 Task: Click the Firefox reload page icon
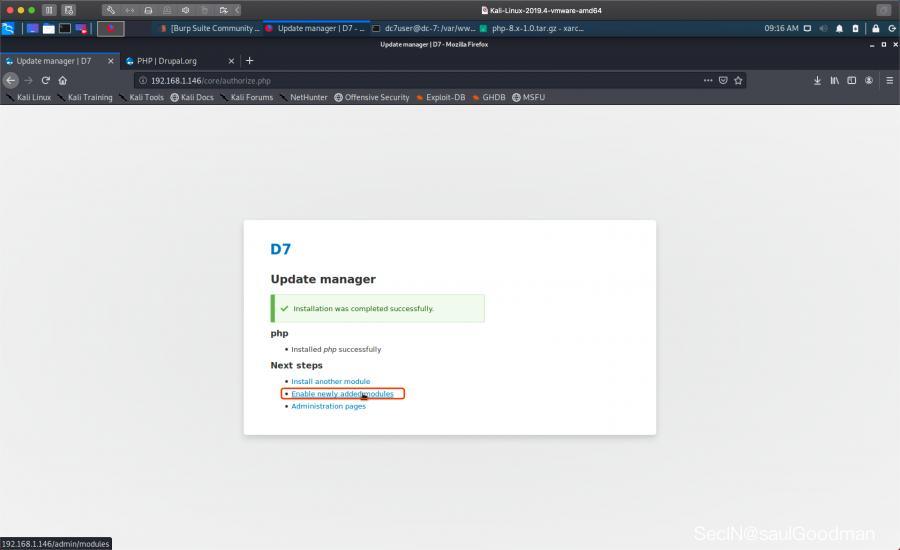45,80
